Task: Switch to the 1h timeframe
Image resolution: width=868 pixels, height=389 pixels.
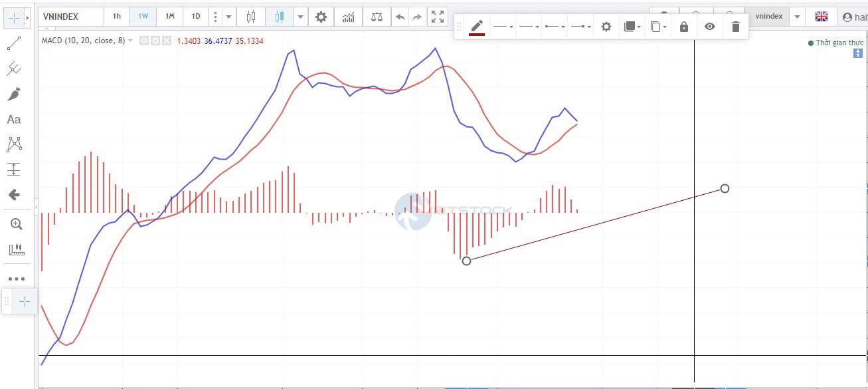Action: (117, 17)
